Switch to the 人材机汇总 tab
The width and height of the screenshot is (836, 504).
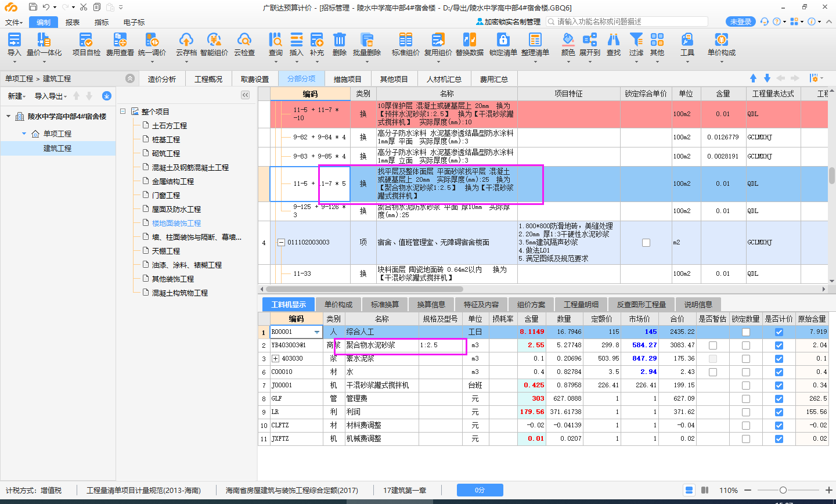click(x=444, y=79)
